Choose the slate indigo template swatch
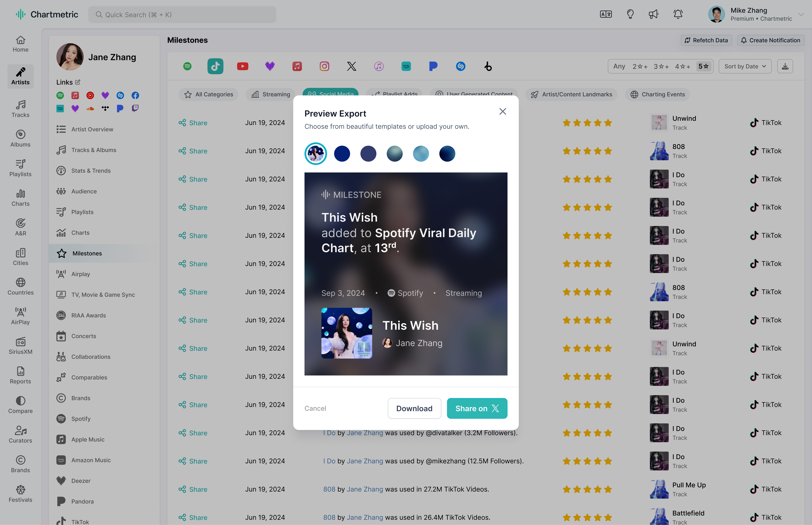This screenshot has height=525, width=812. 368,153
